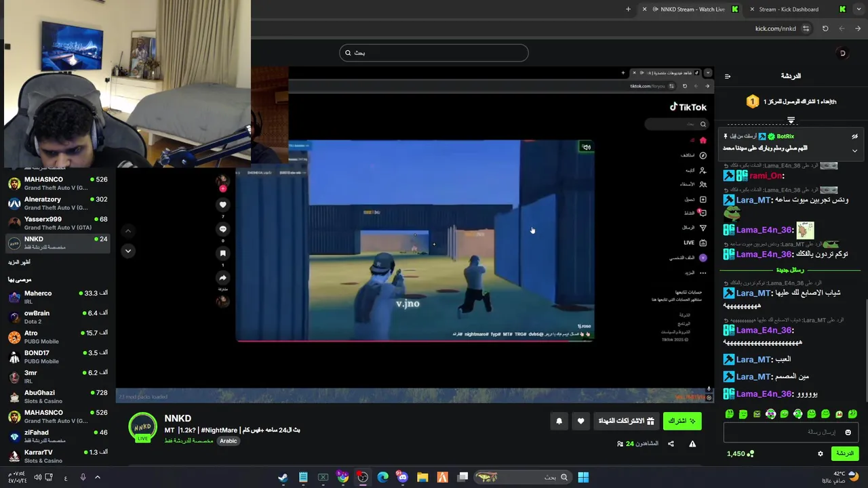868x488 pixels.
Task: Open TikTok Activity icon with badge
Action: pos(703,213)
